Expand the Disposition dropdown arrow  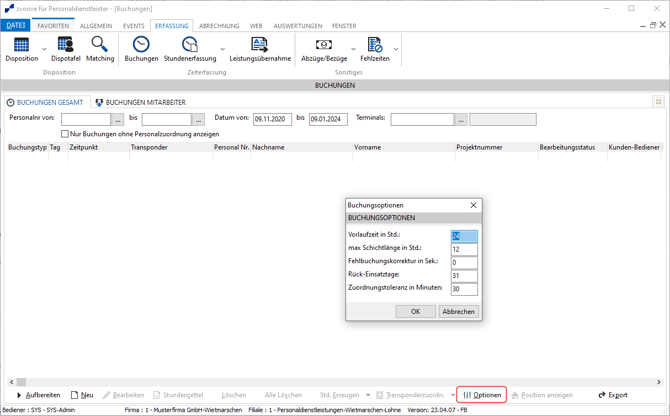coord(44,49)
